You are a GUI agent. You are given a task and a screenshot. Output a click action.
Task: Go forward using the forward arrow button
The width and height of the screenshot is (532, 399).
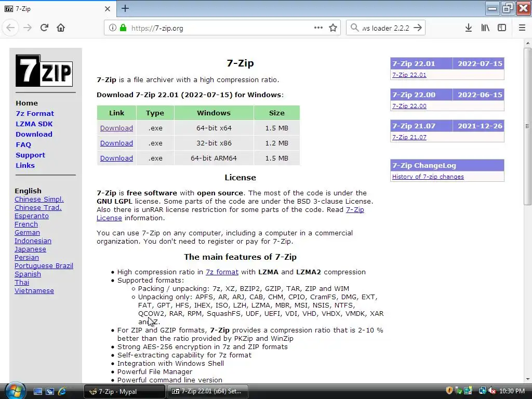pyautogui.click(x=28, y=28)
